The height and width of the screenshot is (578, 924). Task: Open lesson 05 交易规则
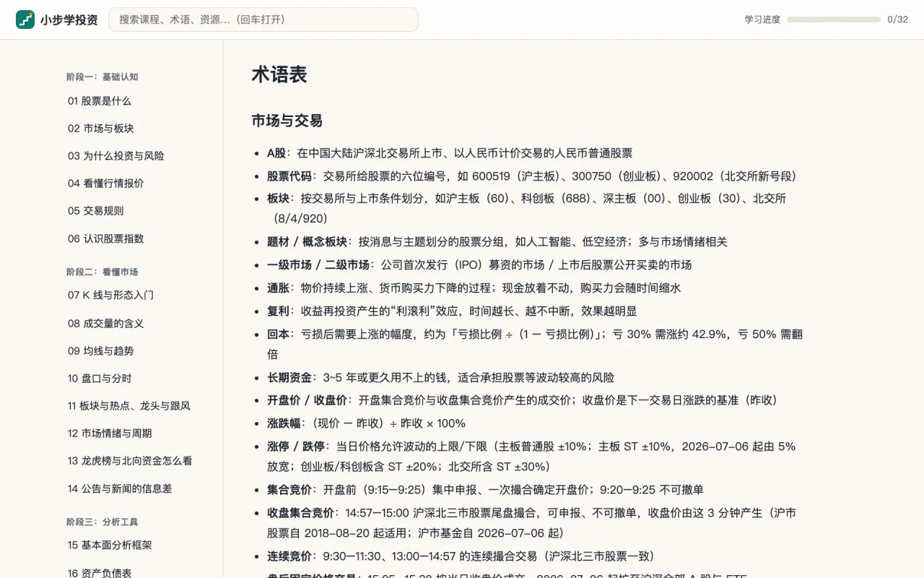(96, 211)
